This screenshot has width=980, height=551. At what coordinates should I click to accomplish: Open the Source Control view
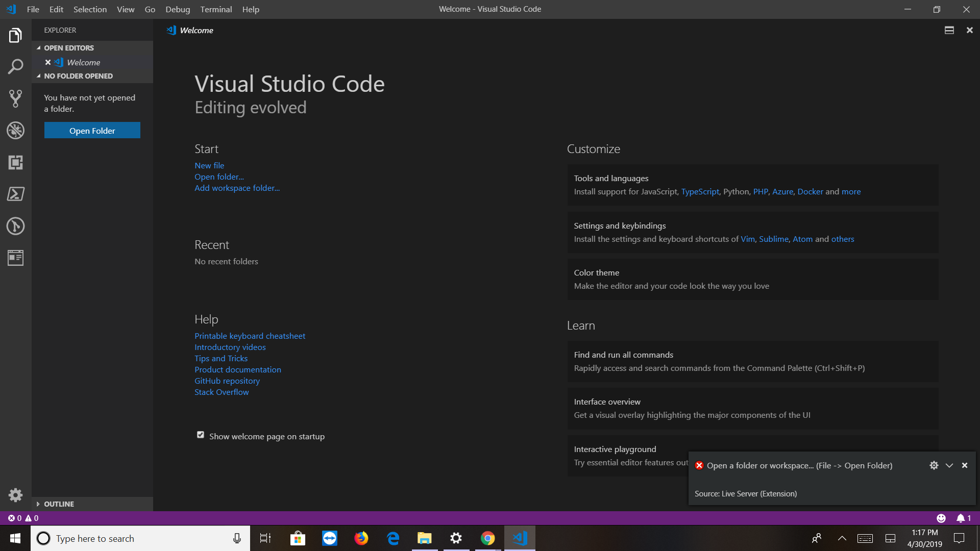(15, 98)
